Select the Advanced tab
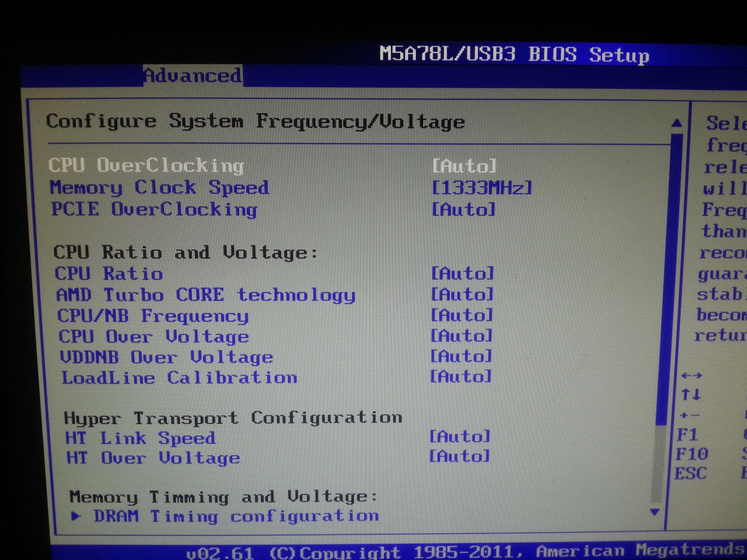747x560 pixels. (x=193, y=76)
